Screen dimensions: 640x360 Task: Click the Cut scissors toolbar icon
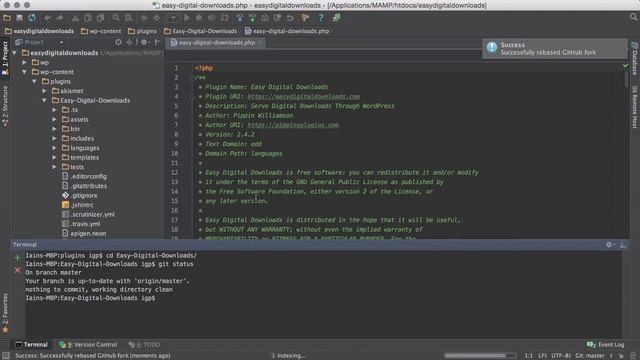(x=75, y=18)
